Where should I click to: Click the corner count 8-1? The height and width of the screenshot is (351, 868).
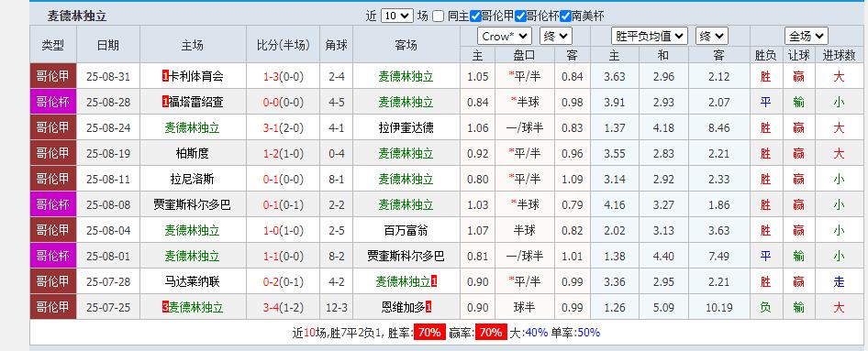pos(337,179)
